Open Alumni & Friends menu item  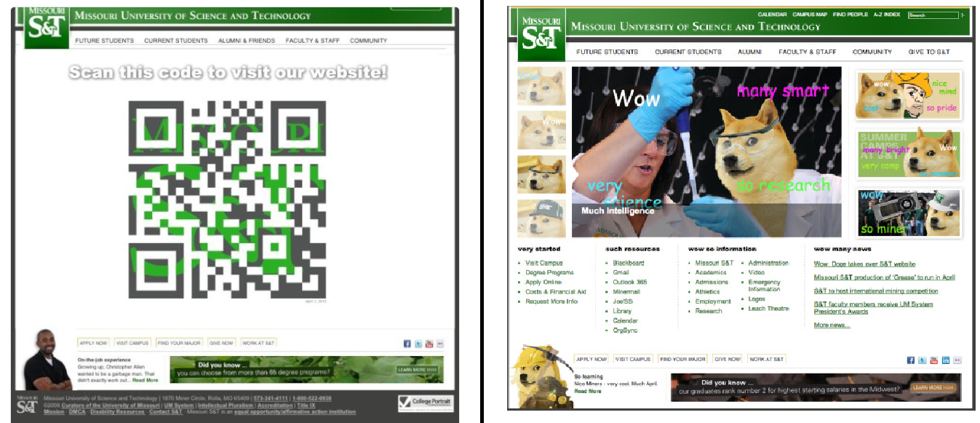click(247, 41)
